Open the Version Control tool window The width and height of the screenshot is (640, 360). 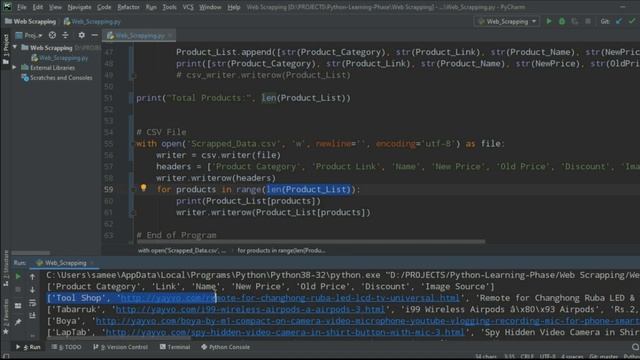point(120,347)
